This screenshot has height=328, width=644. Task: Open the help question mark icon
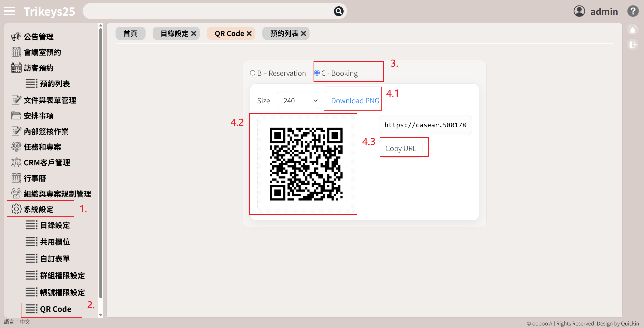click(x=633, y=11)
